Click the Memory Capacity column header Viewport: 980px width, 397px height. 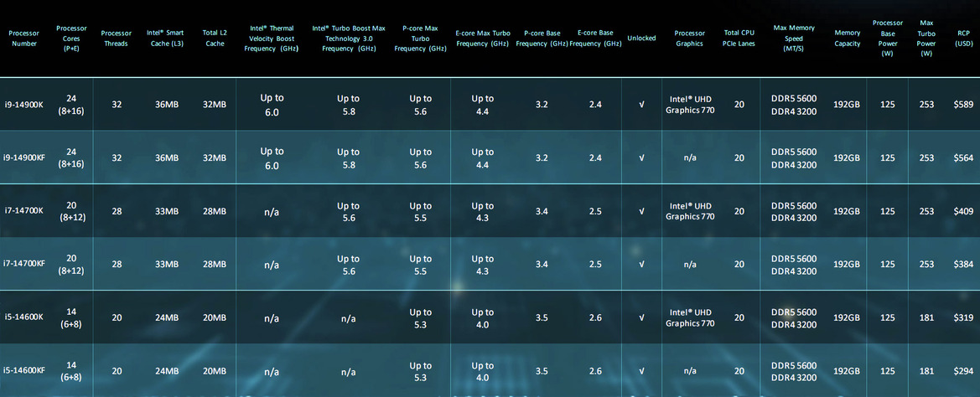(847, 39)
